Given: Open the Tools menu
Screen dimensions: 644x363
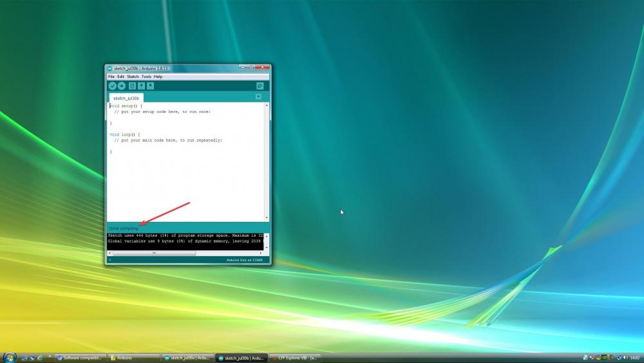Looking at the screenshot, I should [146, 77].
